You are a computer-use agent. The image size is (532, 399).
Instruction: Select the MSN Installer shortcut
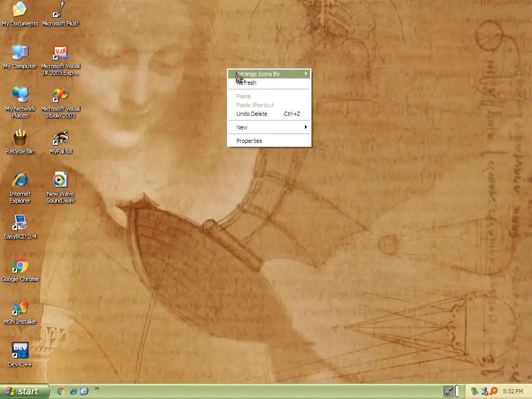(x=20, y=312)
